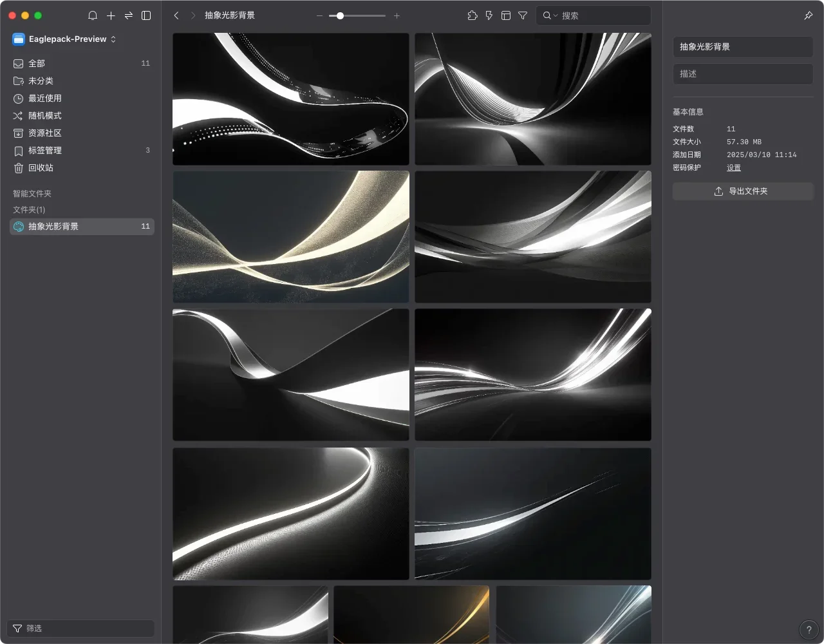824x644 pixels.
Task: Click the 导出文件夹 button
Action: pos(742,191)
